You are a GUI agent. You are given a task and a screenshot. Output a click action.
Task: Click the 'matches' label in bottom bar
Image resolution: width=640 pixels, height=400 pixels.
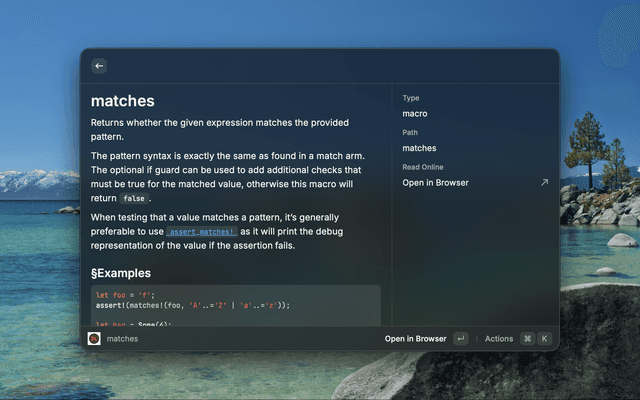point(122,339)
